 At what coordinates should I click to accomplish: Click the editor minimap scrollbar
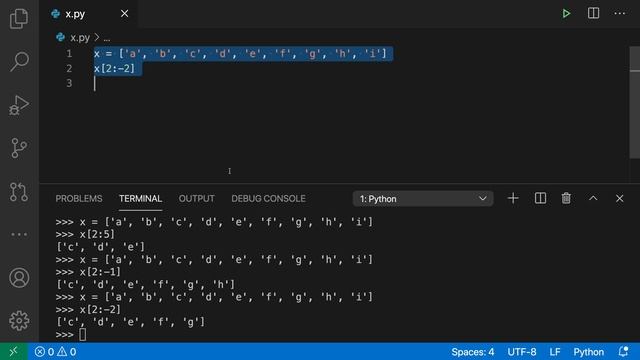click(635, 102)
